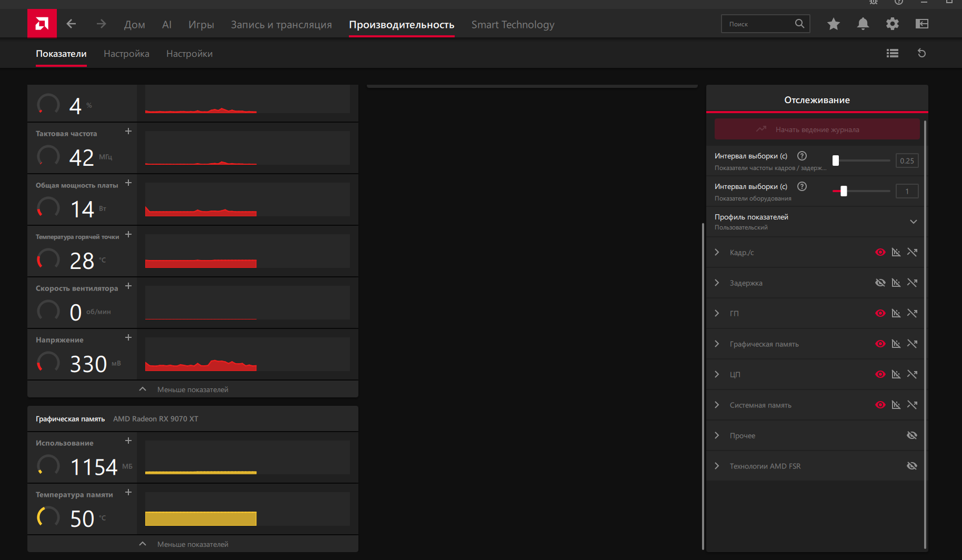Expand the Системная память section
This screenshot has width=962, height=560.
717,405
